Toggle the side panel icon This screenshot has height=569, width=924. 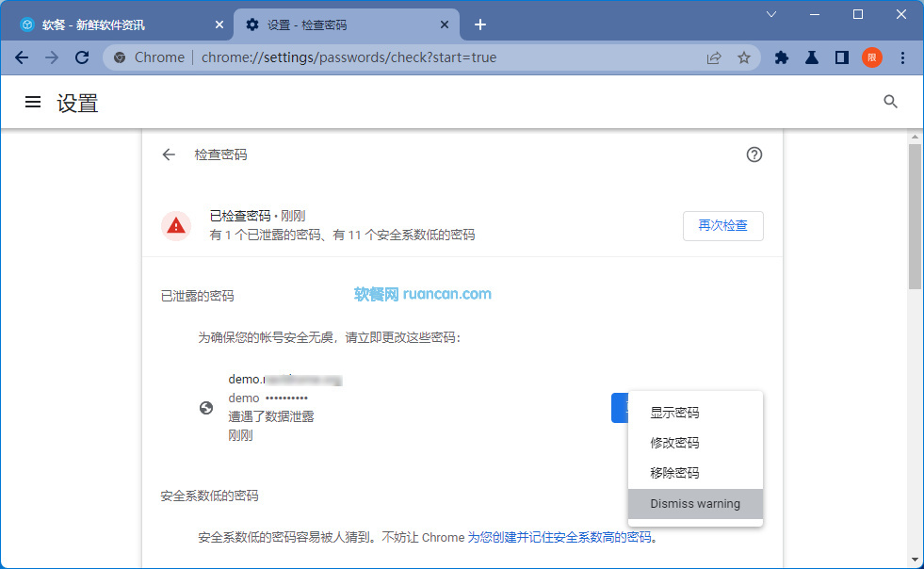click(x=841, y=57)
